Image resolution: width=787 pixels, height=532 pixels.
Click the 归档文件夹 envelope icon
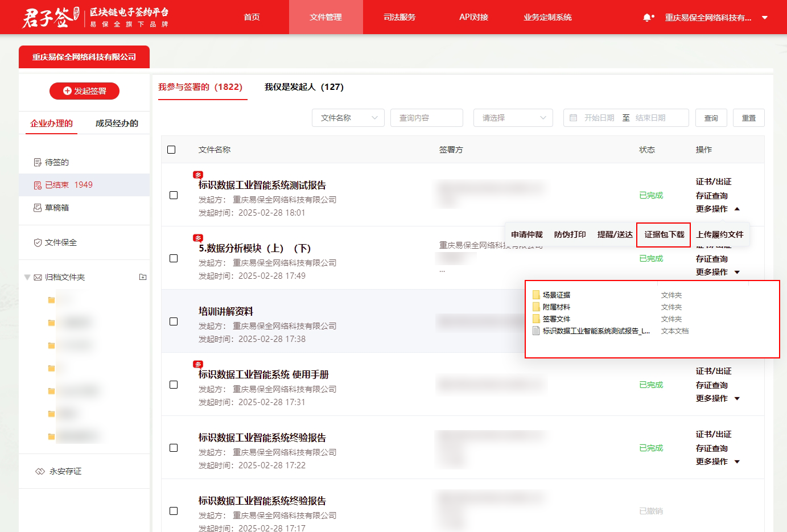[x=38, y=277]
